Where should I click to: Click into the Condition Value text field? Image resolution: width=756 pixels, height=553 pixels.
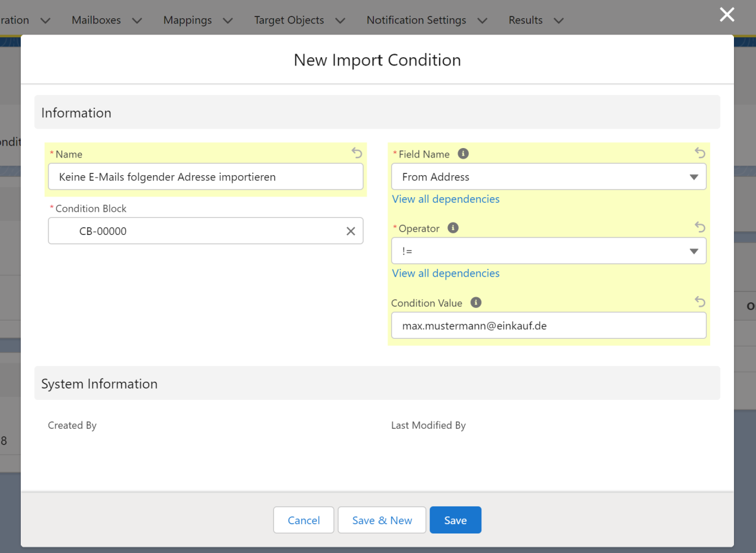pyautogui.click(x=548, y=326)
